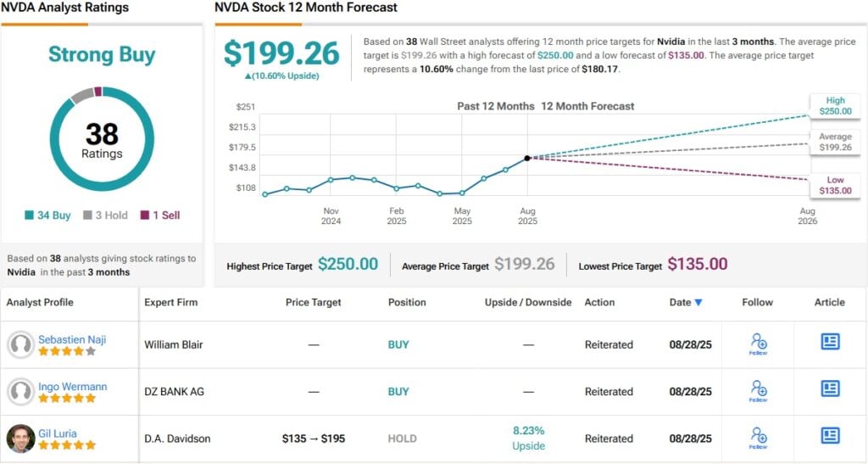
Task: Follow analyst Ingo Wermann
Action: coord(758,390)
